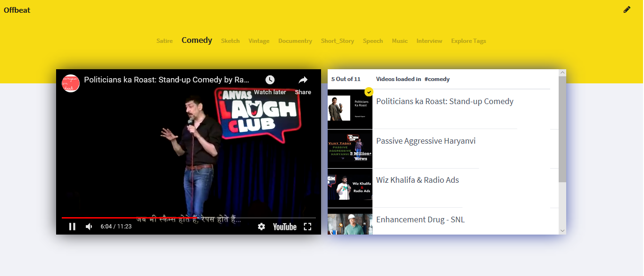
Task: Mute the video using the speaker icon
Action: click(89, 227)
